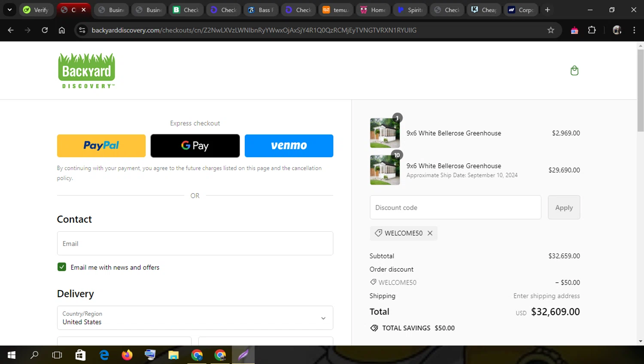Launch Microsoft Edge from taskbar

coord(104,355)
